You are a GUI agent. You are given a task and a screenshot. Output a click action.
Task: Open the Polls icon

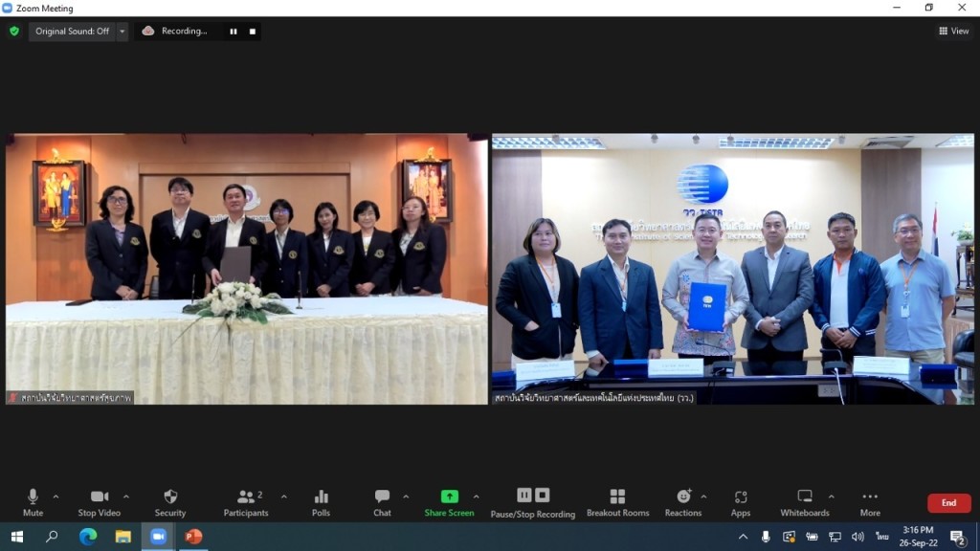pos(321,501)
